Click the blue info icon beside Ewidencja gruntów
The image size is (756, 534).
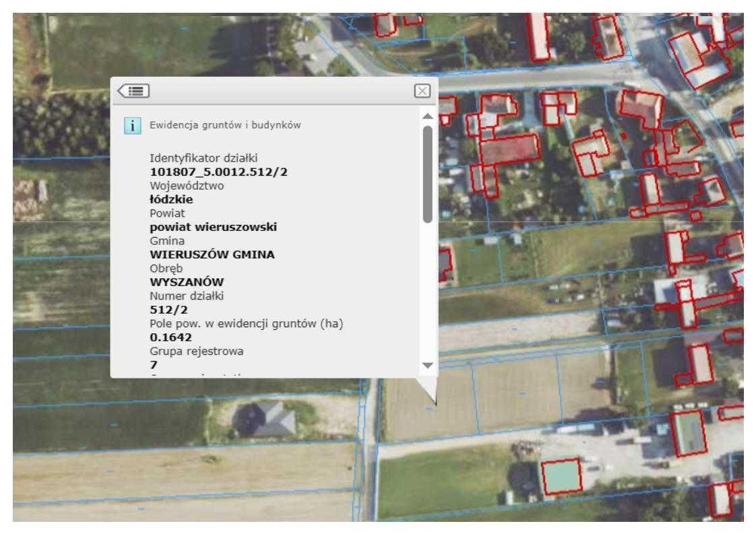click(133, 125)
